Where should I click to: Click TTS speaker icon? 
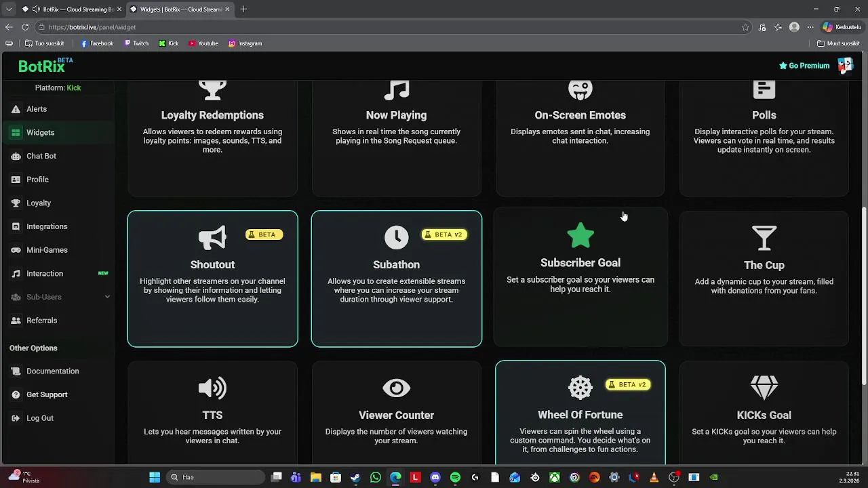tap(212, 388)
